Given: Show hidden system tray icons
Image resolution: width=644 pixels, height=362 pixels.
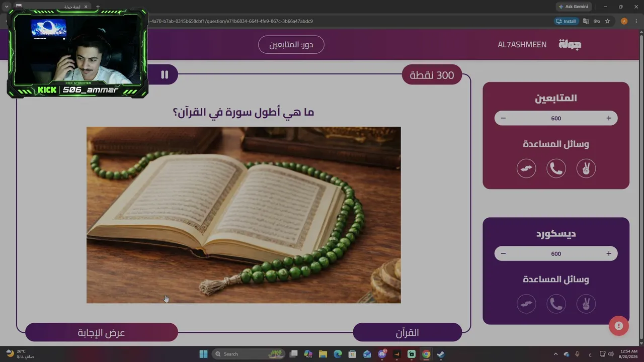Looking at the screenshot, I should [555, 354].
